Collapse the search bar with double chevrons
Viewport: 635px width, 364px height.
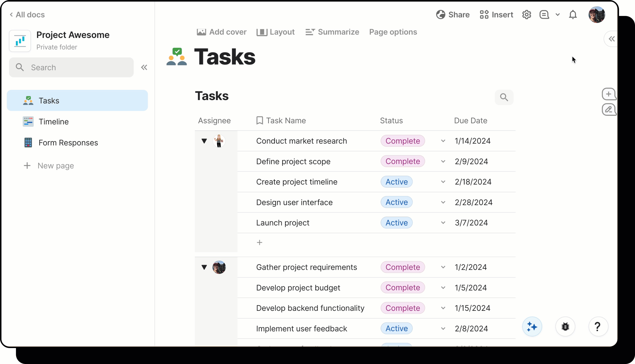point(144,67)
